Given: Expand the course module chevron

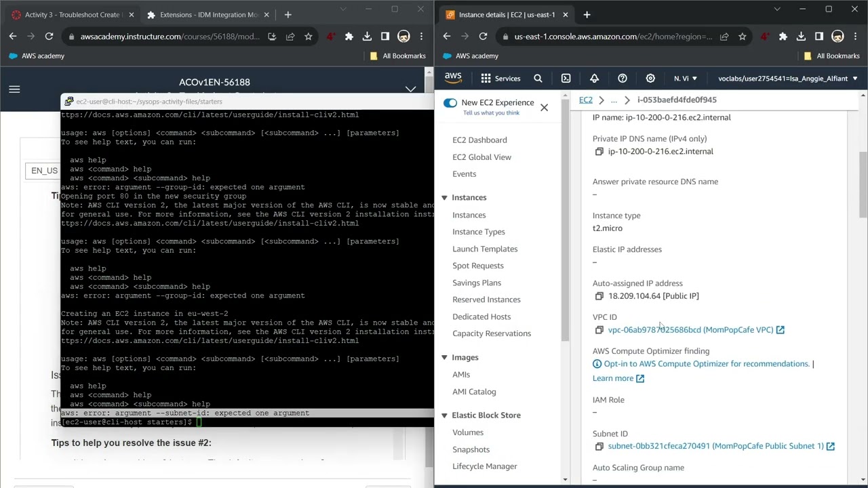Looking at the screenshot, I should pyautogui.click(x=410, y=89).
